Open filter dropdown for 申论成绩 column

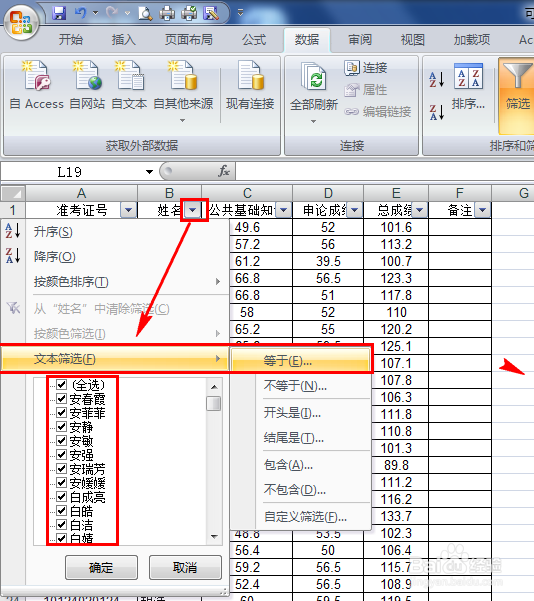pyautogui.click(x=355, y=210)
